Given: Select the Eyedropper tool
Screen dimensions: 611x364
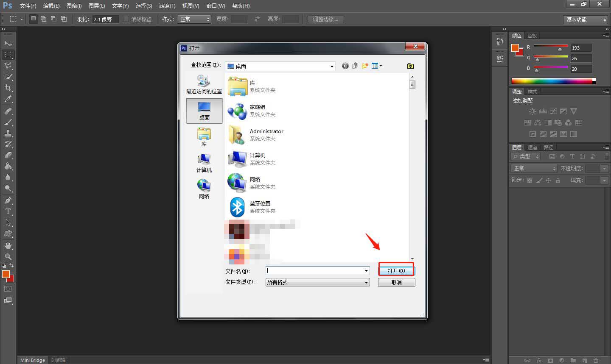Looking at the screenshot, I should [x=8, y=99].
